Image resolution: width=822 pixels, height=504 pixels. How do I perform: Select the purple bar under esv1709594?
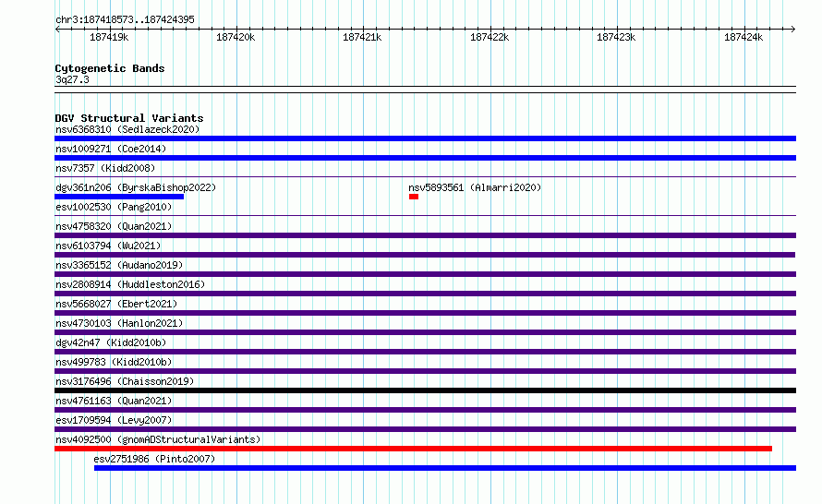tap(425, 429)
